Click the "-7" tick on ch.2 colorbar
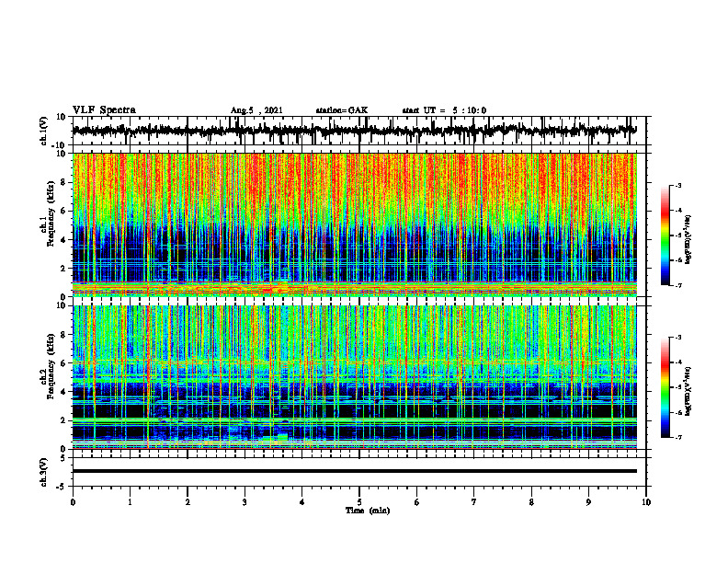728x563 pixels. (x=678, y=438)
